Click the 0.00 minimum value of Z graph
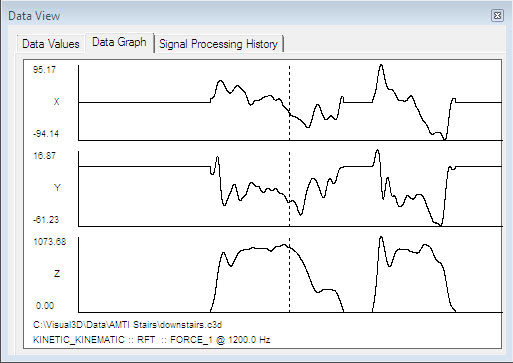The image size is (513, 363). click(45, 306)
